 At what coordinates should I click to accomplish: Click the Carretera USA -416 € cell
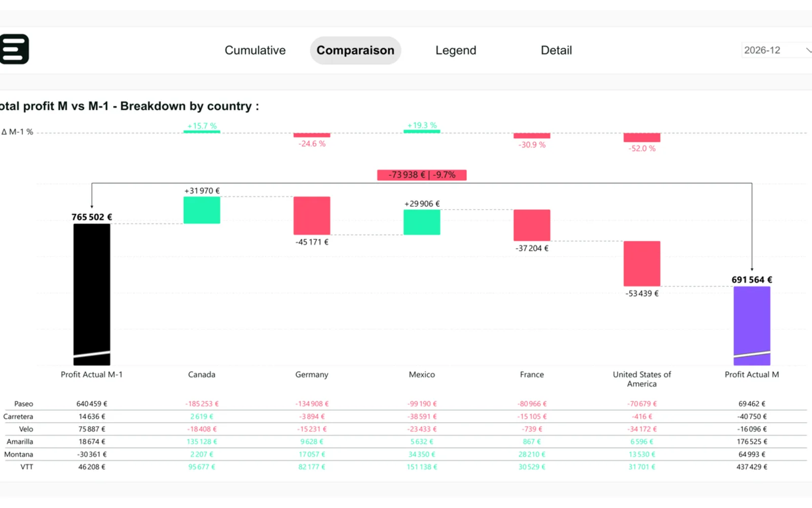(642, 417)
